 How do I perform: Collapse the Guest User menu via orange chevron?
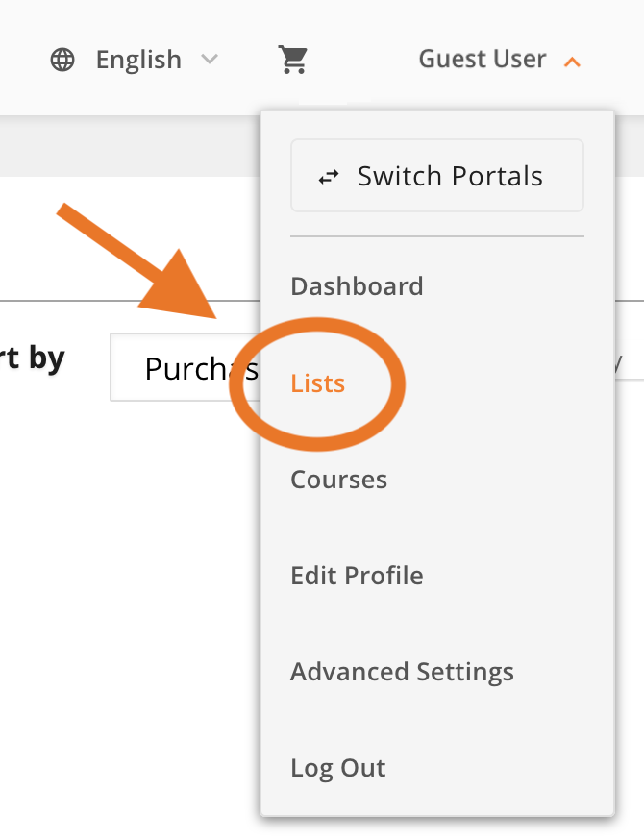point(572,62)
